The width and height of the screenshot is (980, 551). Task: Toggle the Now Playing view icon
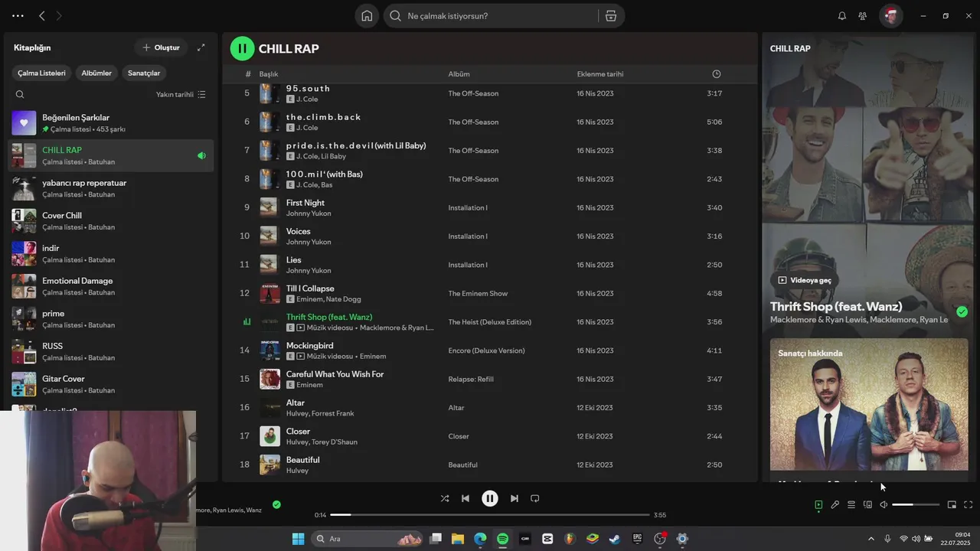tap(818, 505)
